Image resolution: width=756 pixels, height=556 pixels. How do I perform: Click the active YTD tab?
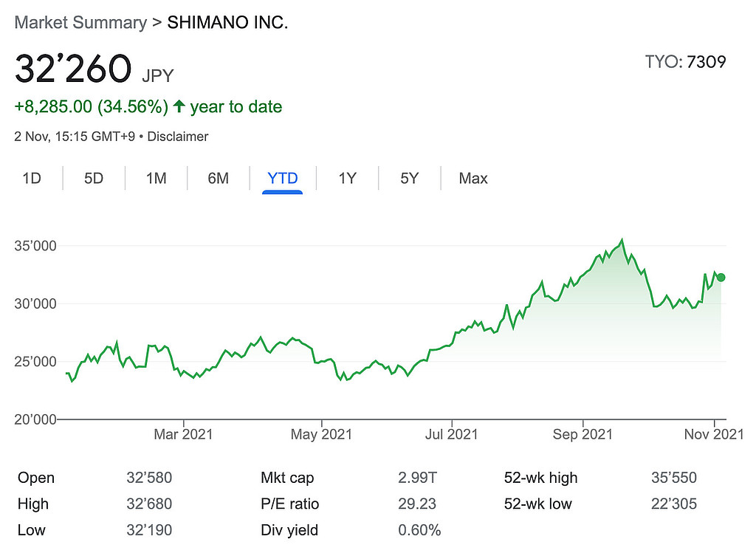coord(283,178)
